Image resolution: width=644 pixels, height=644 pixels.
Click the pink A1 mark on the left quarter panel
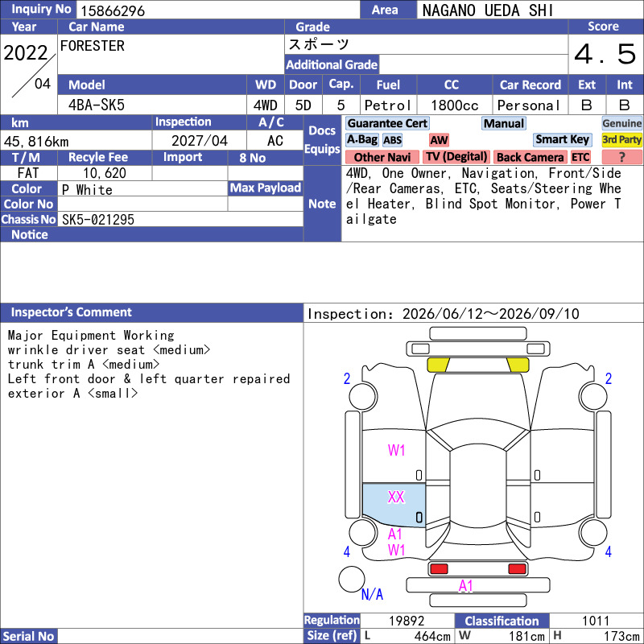point(394,534)
